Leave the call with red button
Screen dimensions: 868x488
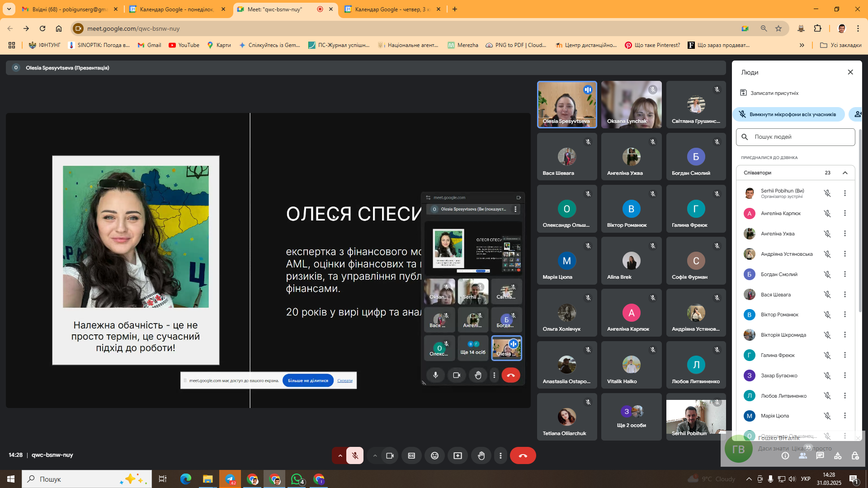[x=523, y=455]
